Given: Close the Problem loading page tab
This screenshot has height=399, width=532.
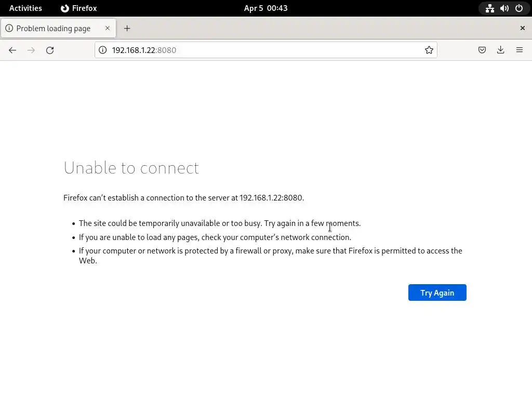Looking at the screenshot, I should pyautogui.click(x=108, y=28).
